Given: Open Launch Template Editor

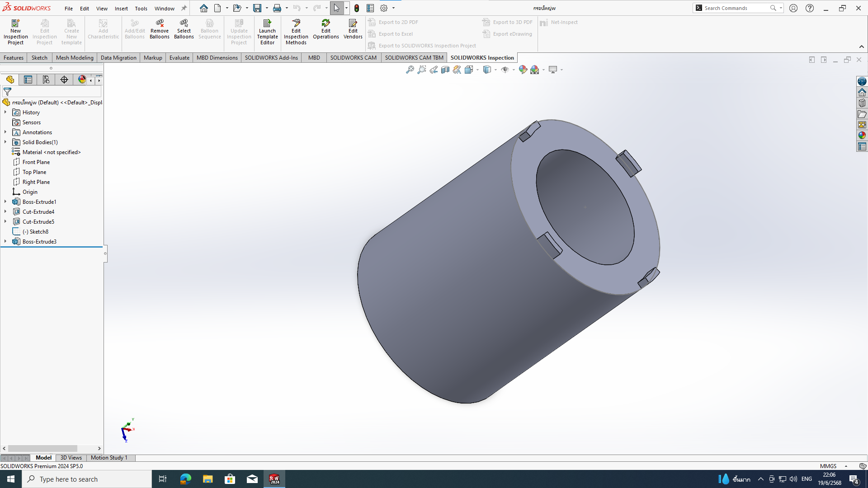Looking at the screenshot, I should pyautogui.click(x=267, y=32).
